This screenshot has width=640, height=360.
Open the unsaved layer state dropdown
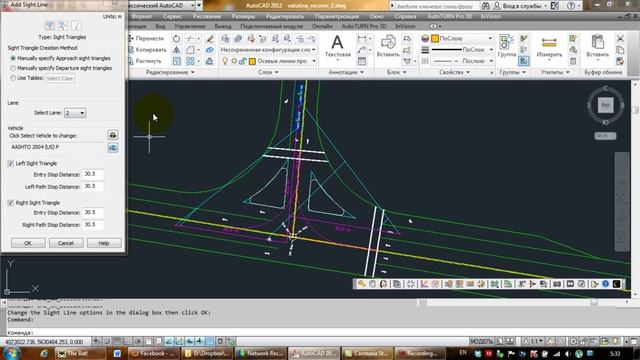pos(267,50)
